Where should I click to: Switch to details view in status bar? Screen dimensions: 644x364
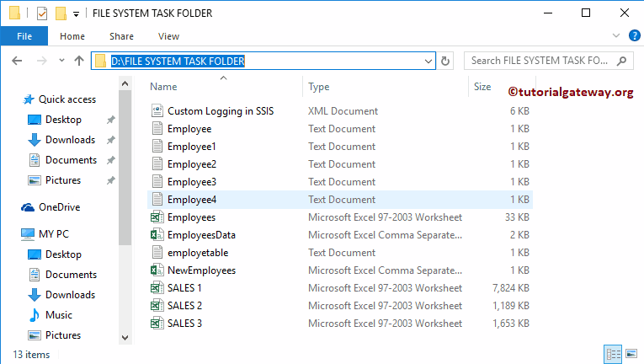click(610, 354)
